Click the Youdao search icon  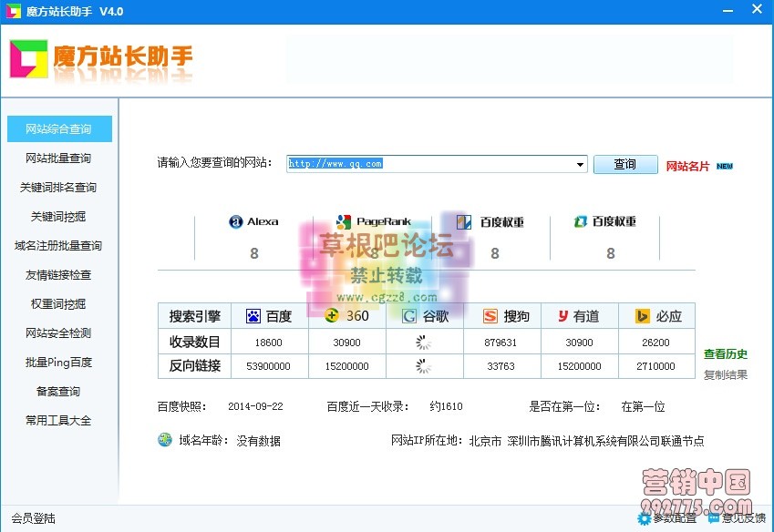[x=565, y=315]
